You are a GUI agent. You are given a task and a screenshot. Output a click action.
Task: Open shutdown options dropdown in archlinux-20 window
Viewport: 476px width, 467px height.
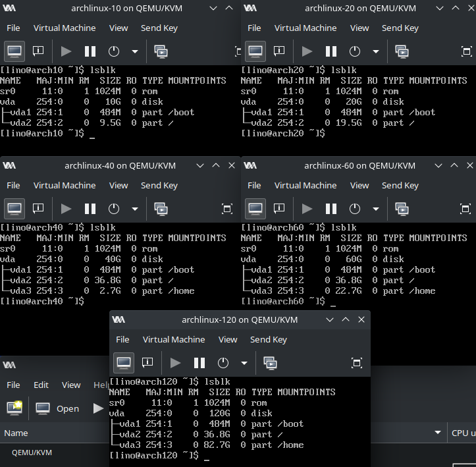click(376, 51)
